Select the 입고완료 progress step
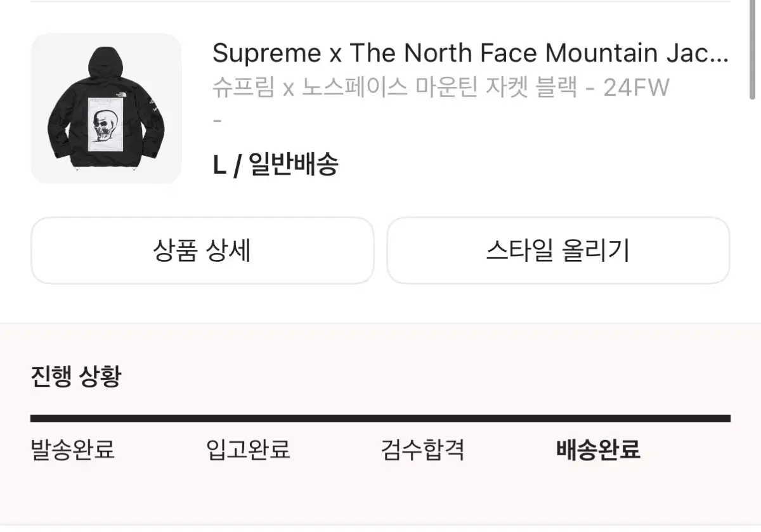The width and height of the screenshot is (761, 532). (x=248, y=450)
